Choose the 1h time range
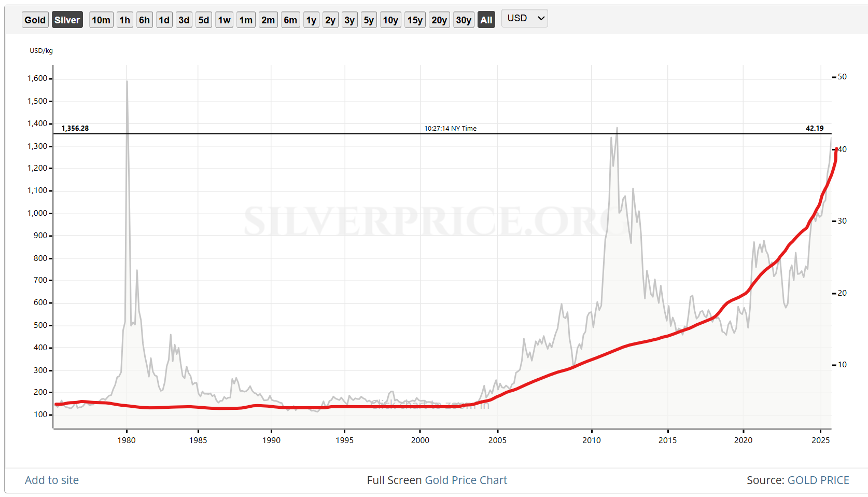The height and width of the screenshot is (497, 868). click(125, 20)
